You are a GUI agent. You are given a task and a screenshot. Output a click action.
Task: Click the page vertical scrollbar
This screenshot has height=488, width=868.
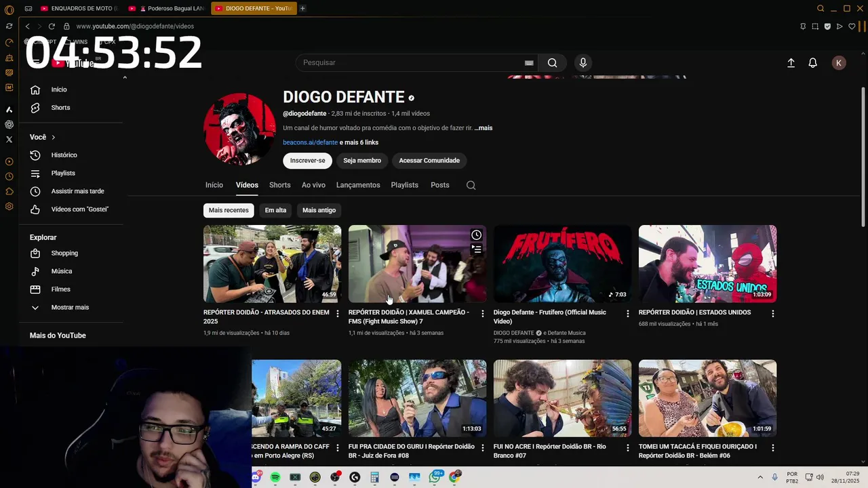tap(863, 156)
